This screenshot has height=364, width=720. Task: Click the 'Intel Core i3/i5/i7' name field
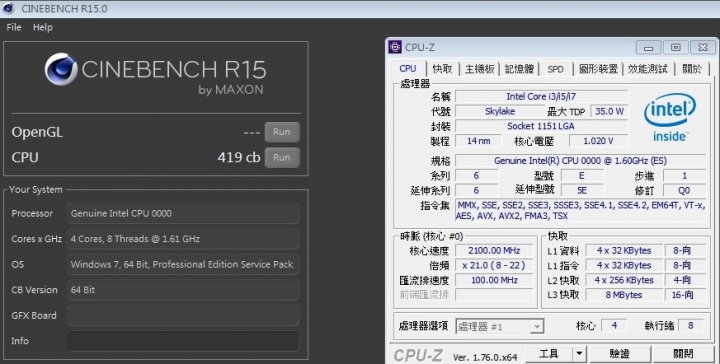[x=541, y=97]
